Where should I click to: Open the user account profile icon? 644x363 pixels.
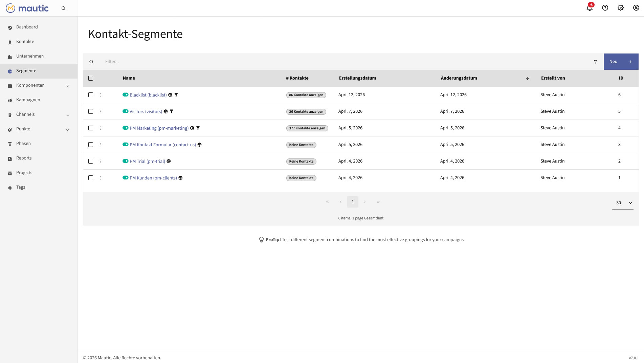pos(636,8)
